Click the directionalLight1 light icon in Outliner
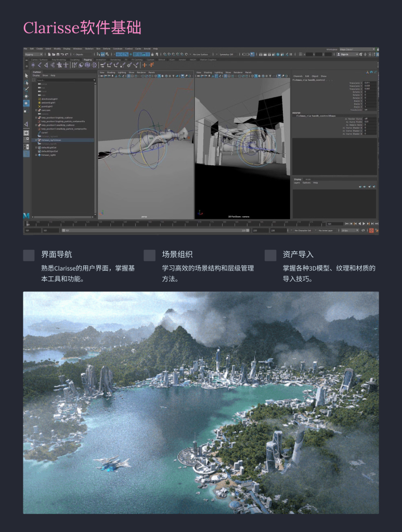The width and height of the screenshot is (402, 532). pyautogui.click(x=40, y=99)
